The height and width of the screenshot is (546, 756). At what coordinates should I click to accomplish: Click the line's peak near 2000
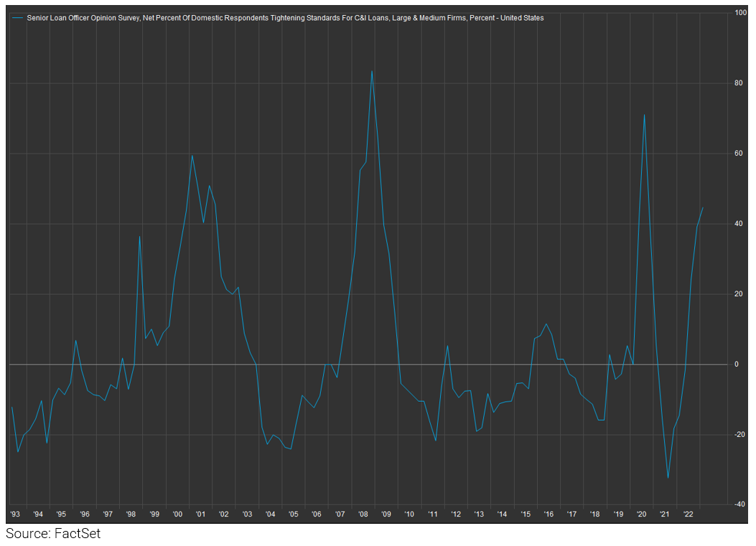[192, 155]
